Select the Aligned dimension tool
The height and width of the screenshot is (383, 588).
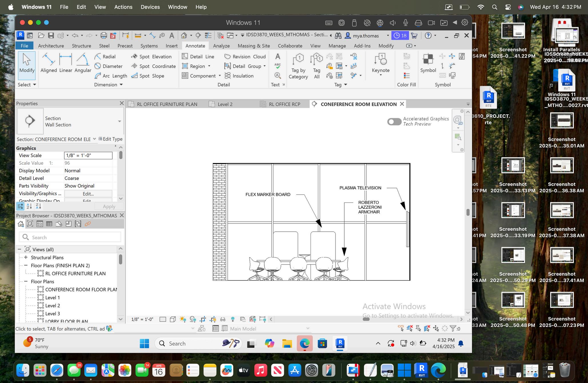(x=49, y=63)
